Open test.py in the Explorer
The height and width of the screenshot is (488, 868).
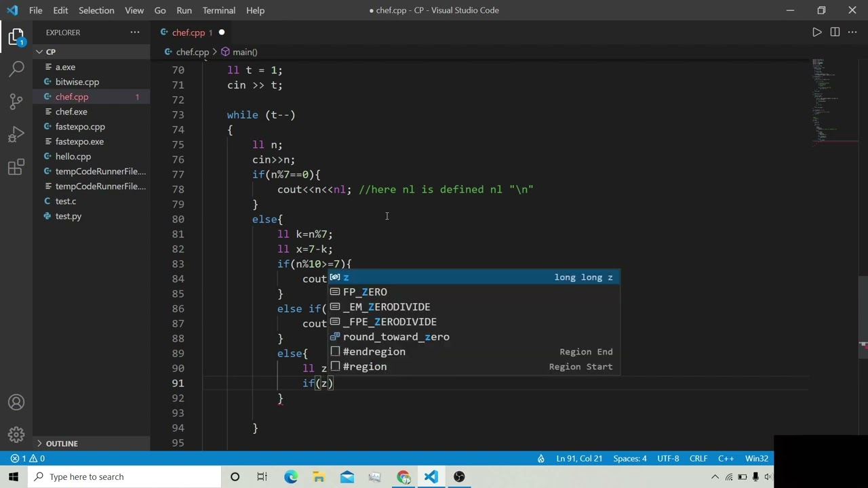91,216
